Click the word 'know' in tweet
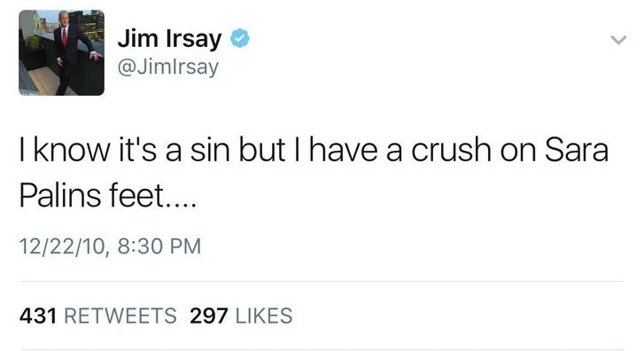Viewport: 644px width, 351px height. [x=72, y=150]
